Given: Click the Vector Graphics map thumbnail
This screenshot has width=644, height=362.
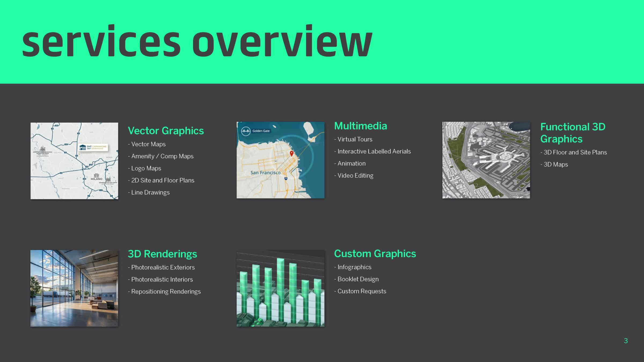Looking at the screenshot, I should point(74,161).
